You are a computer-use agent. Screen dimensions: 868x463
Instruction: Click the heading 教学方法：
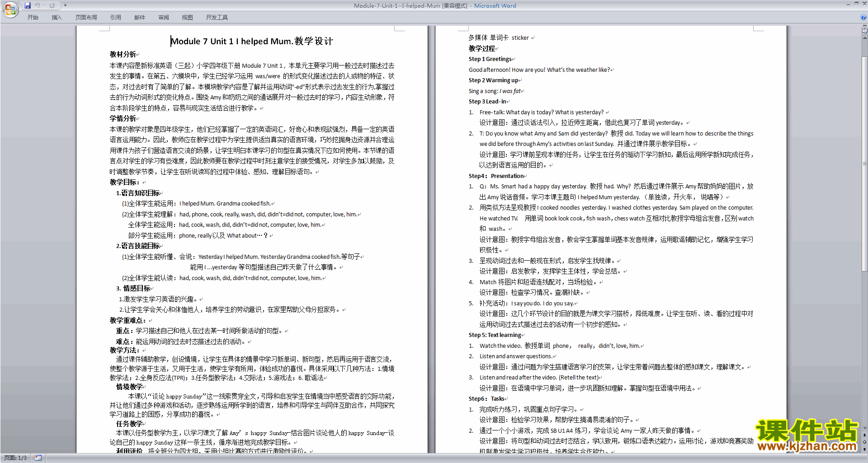click(125, 350)
